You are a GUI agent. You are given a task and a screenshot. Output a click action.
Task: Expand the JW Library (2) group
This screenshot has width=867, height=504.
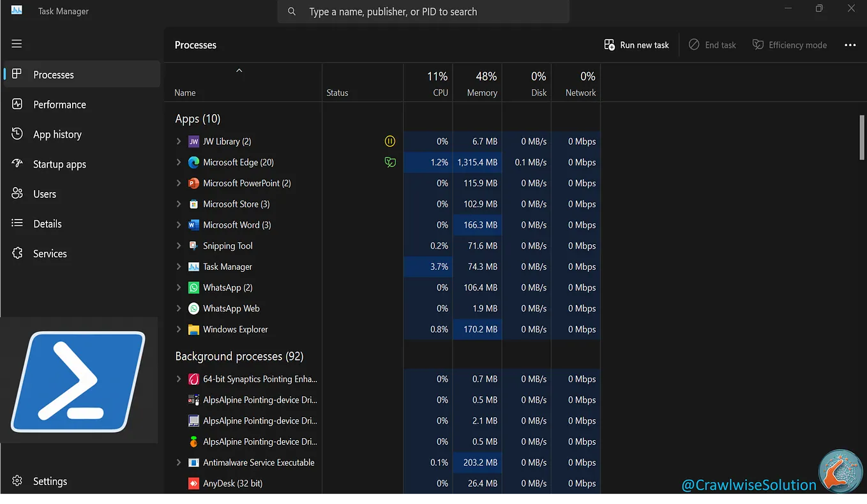point(179,142)
